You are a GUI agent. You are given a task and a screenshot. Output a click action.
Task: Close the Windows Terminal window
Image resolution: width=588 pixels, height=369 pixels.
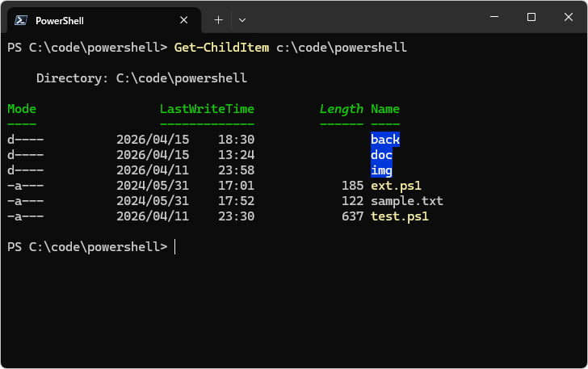pyautogui.click(x=568, y=17)
